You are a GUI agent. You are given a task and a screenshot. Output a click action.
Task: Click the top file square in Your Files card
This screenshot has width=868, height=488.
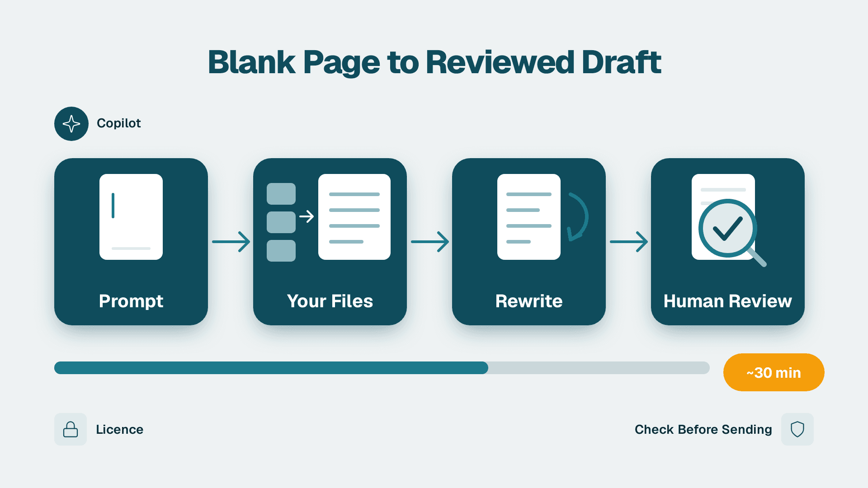(281, 194)
